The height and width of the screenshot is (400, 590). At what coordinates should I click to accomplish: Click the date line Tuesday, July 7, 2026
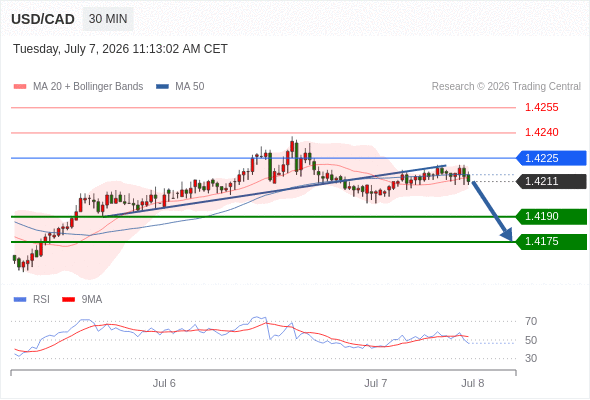(x=120, y=49)
